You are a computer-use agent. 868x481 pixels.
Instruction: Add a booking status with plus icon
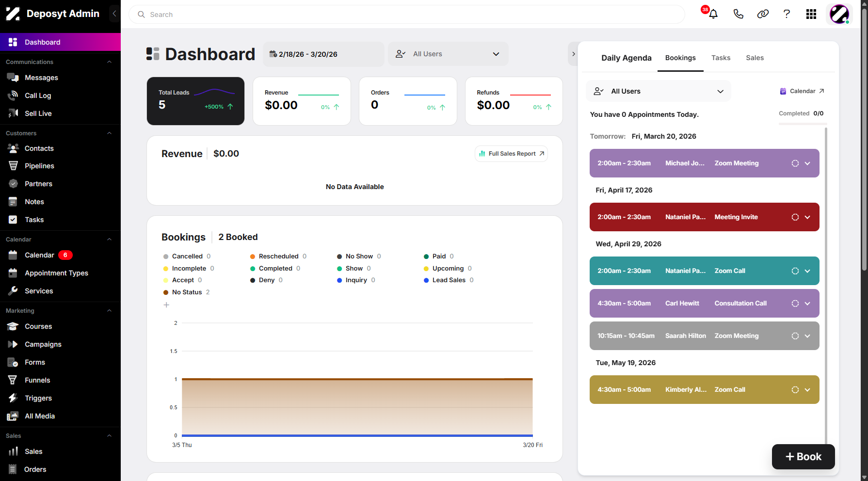(166, 305)
